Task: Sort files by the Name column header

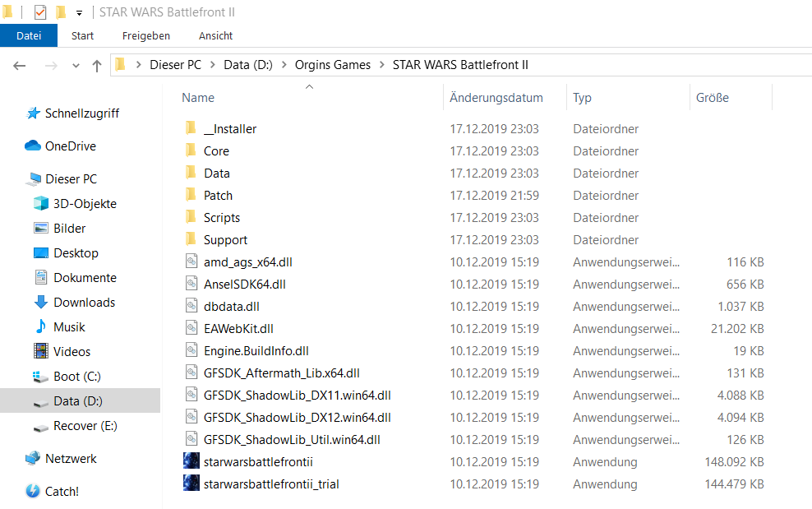Action: [198, 98]
